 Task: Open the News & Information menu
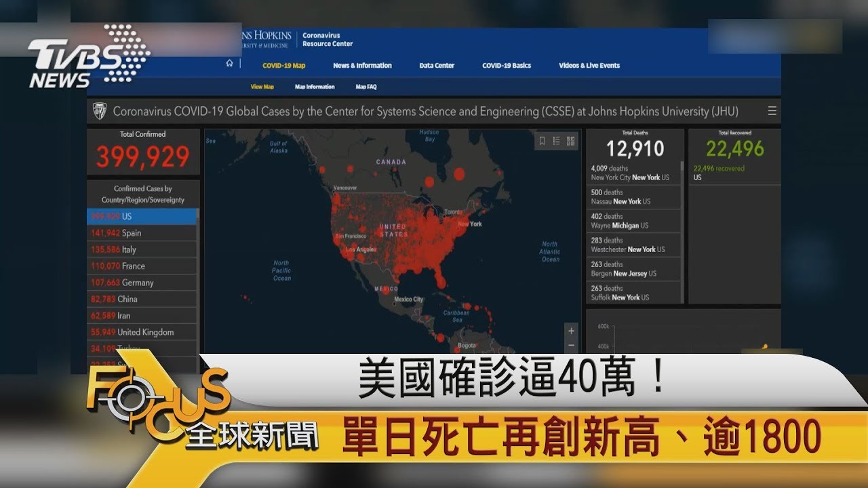(362, 66)
